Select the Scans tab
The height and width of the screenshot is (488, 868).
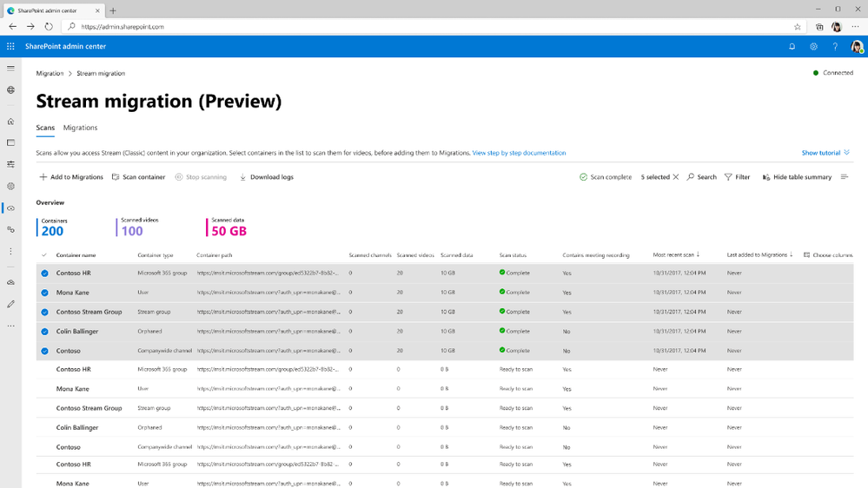point(45,128)
